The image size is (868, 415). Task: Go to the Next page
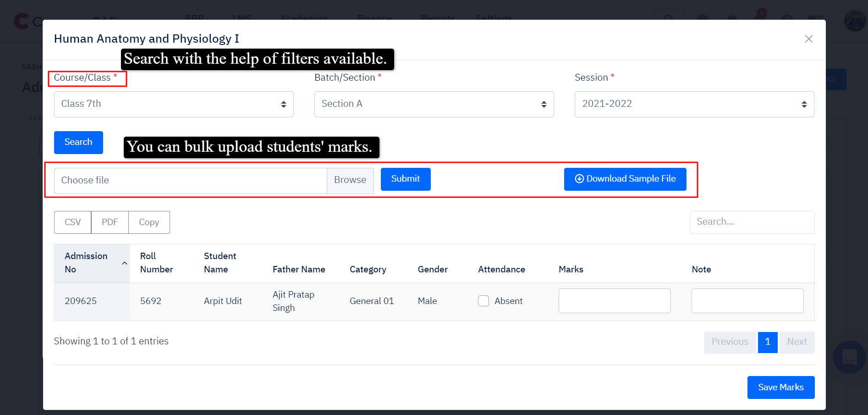tap(797, 343)
